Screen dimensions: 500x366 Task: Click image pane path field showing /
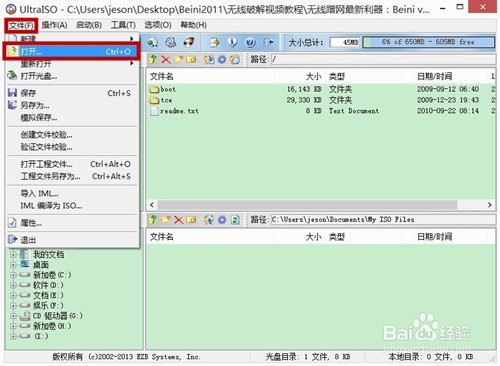(x=383, y=60)
